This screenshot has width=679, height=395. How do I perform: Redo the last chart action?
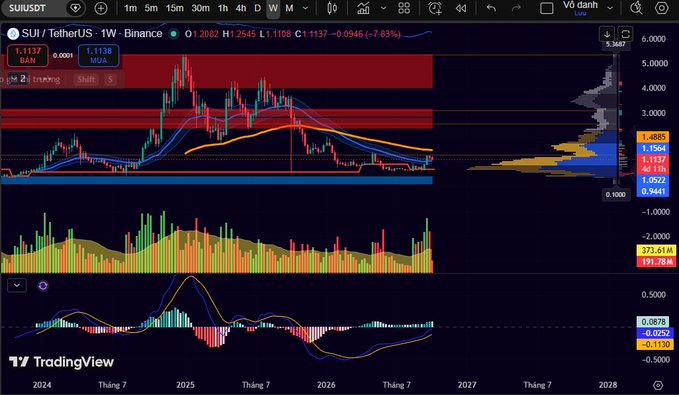pyautogui.click(x=516, y=8)
